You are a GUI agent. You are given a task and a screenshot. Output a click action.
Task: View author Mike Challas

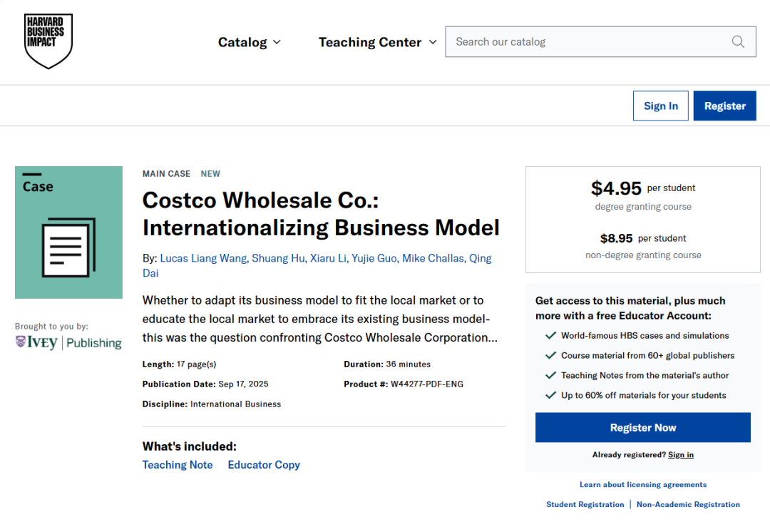[433, 258]
